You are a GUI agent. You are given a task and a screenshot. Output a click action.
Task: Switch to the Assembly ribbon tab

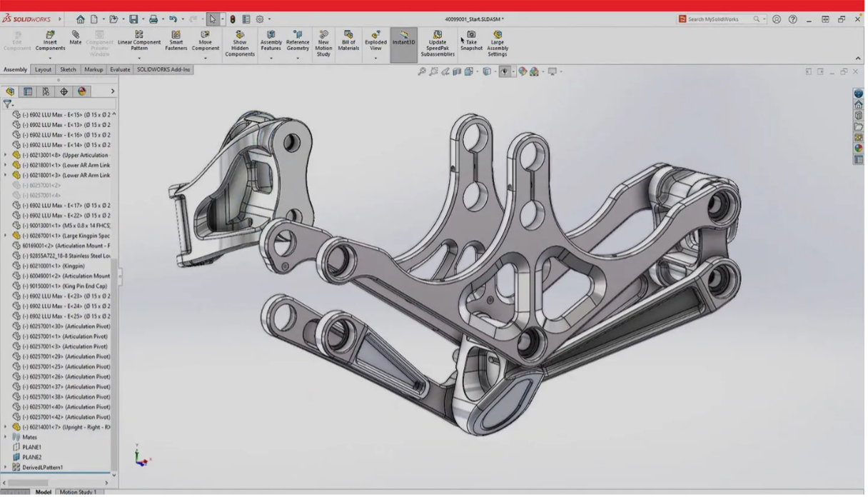(x=15, y=70)
